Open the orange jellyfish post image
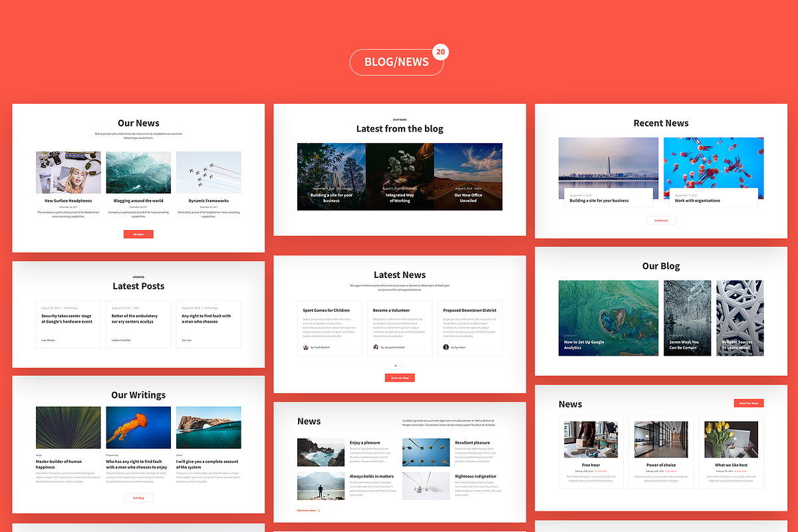This screenshot has width=798, height=532. click(138, 426)
